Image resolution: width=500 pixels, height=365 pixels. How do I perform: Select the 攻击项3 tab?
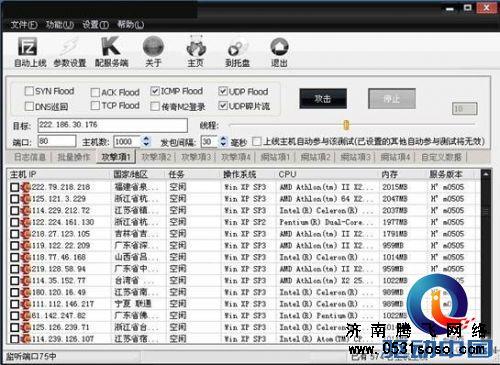(x=196, y=157)
